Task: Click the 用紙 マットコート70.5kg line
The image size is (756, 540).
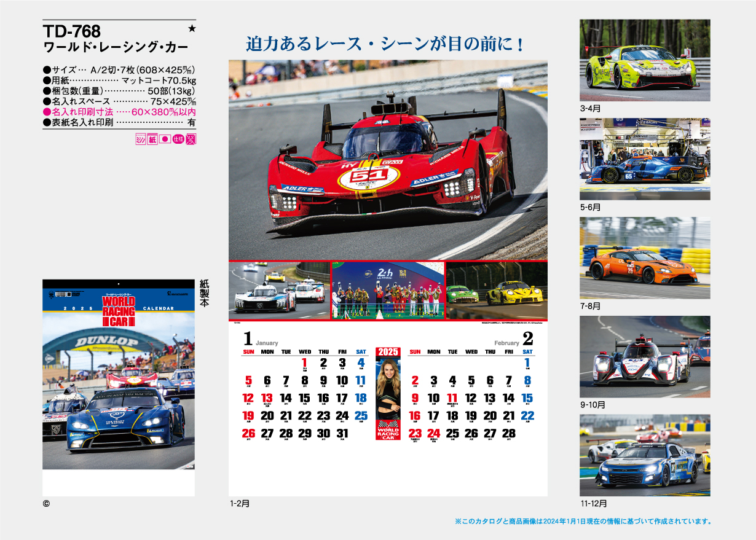Action: 119,80
